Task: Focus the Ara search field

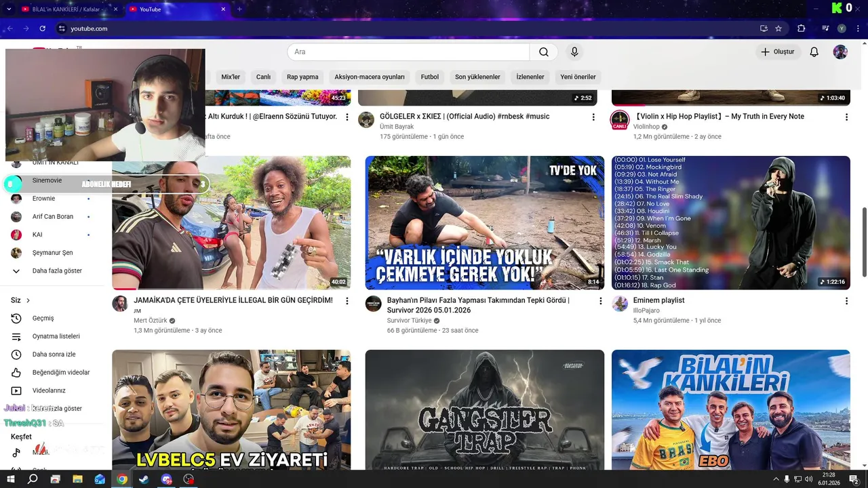Action: (408, 52)
